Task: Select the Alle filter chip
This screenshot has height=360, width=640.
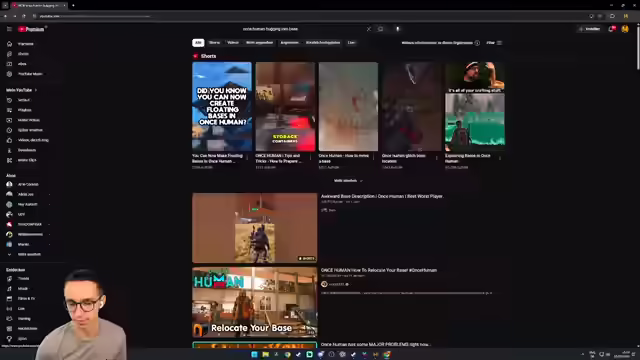Action: coord(198,42)
